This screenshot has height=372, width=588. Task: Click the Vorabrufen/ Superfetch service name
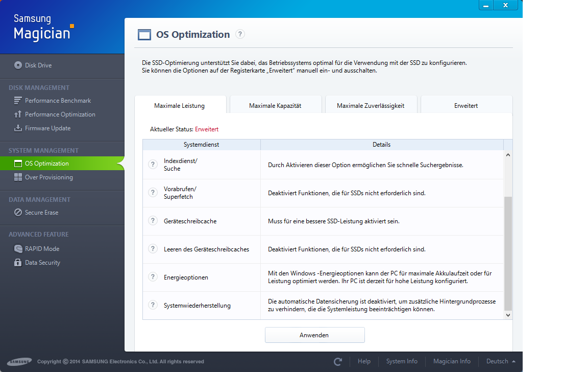click(180, 193)
